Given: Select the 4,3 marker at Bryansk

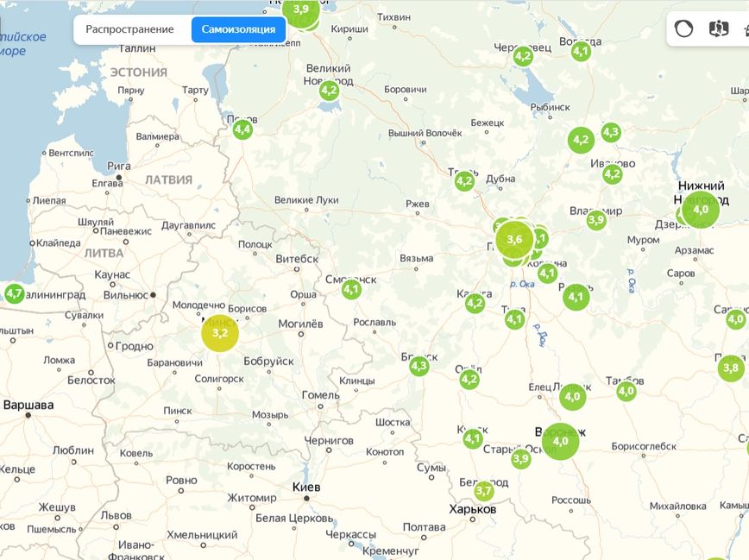Looking at the screenshot, I should tap(419, 366).
